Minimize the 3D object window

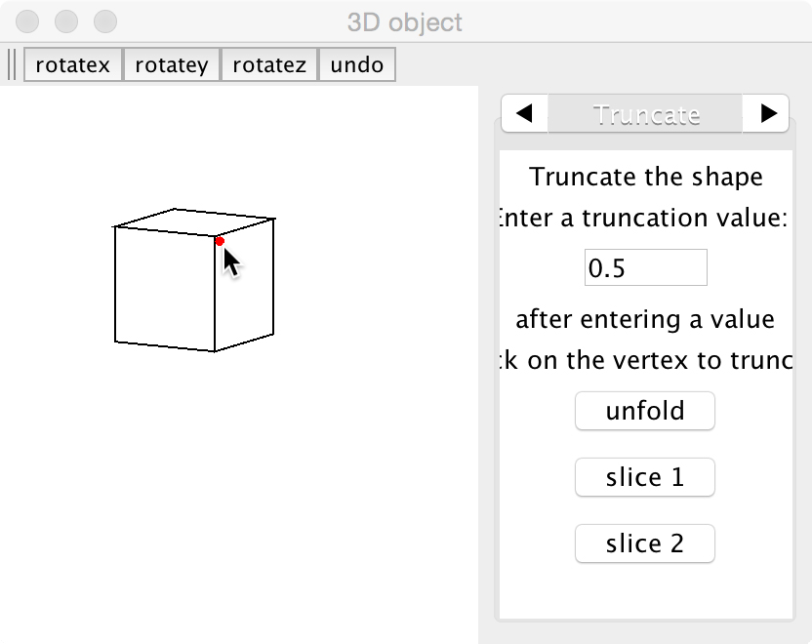(66, 20)
